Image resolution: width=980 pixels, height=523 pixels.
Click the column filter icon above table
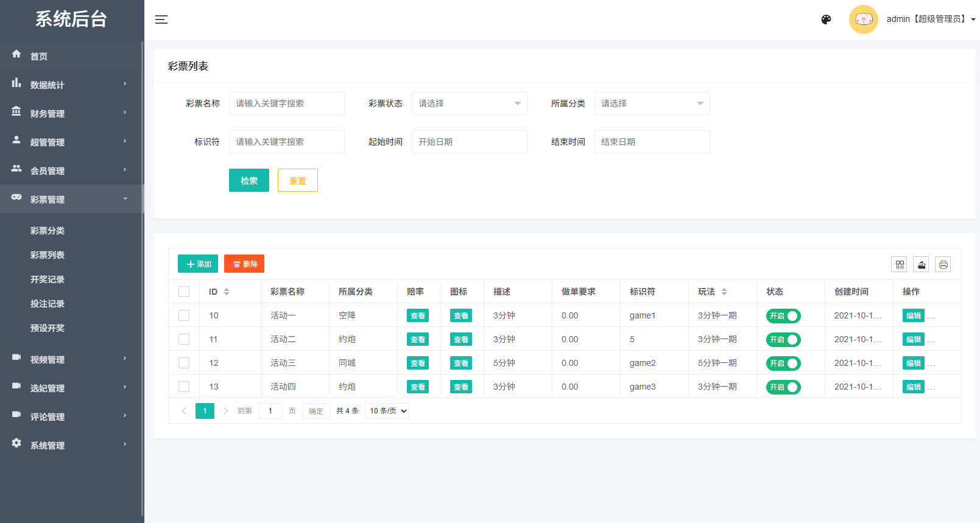pyautogui.click(x=899, y=264)
